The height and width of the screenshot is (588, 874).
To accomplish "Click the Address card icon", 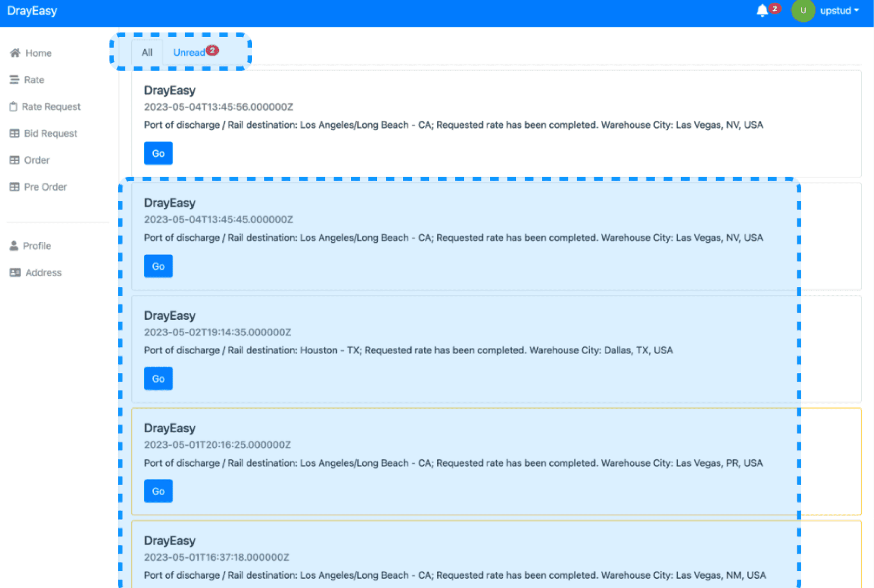I will (x=15, y=272).
